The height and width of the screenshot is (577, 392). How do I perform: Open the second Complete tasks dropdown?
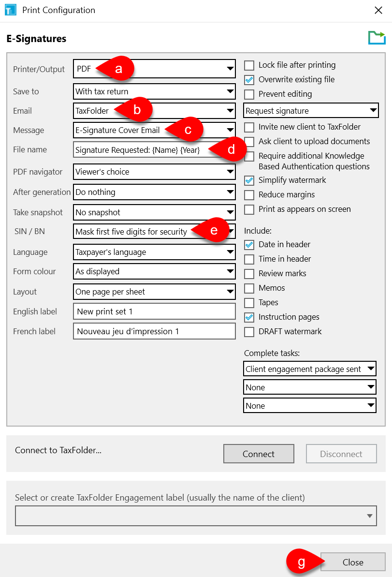310,387
